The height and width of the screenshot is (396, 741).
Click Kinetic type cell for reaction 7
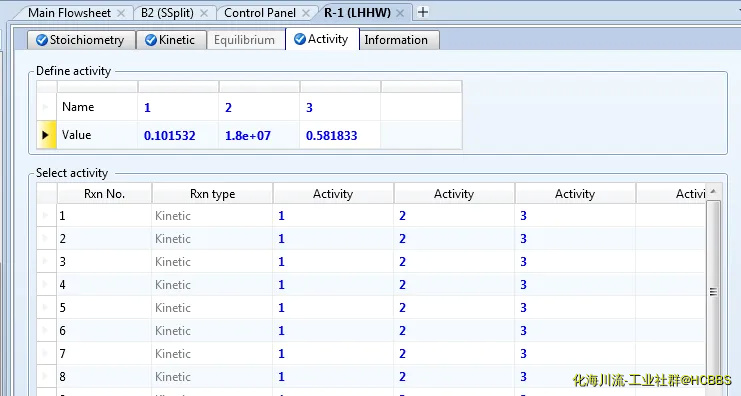(x=212, y=353)
